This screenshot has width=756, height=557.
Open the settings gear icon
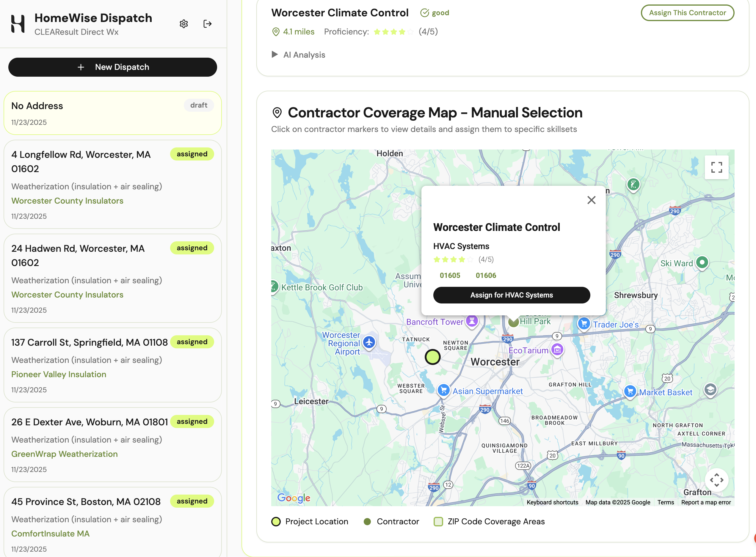(x=183, y=24)
